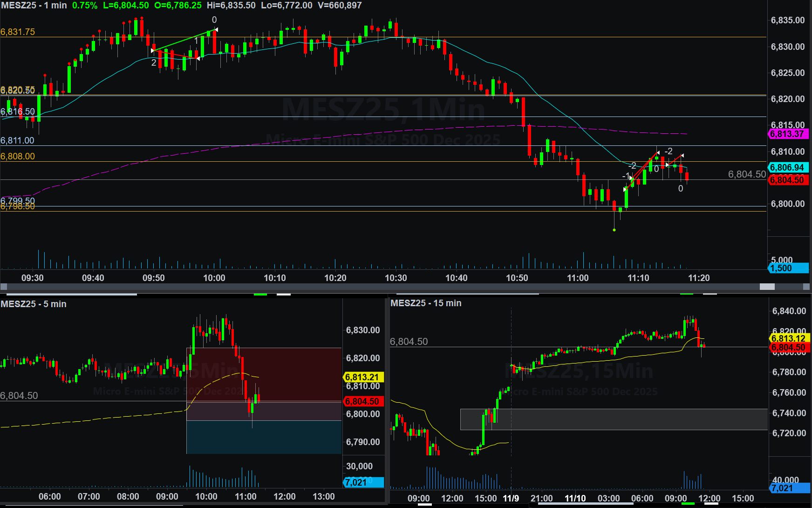Click the left arrow of the 1 min chart scrollbar
This screenshot has height=508, width=812.
(x=4, y=287)
